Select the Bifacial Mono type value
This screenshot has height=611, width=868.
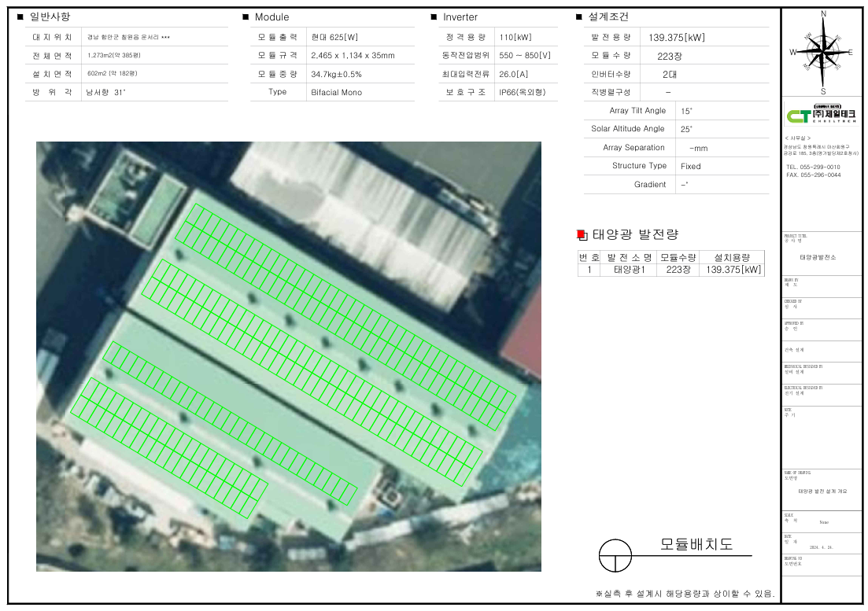[x=336, y=92]
